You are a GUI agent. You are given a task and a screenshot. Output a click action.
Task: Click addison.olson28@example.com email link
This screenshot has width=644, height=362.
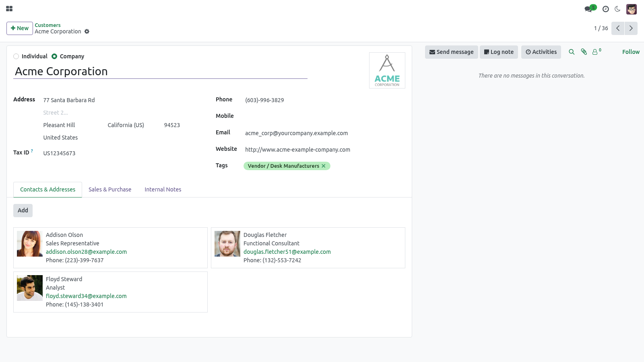86,252
